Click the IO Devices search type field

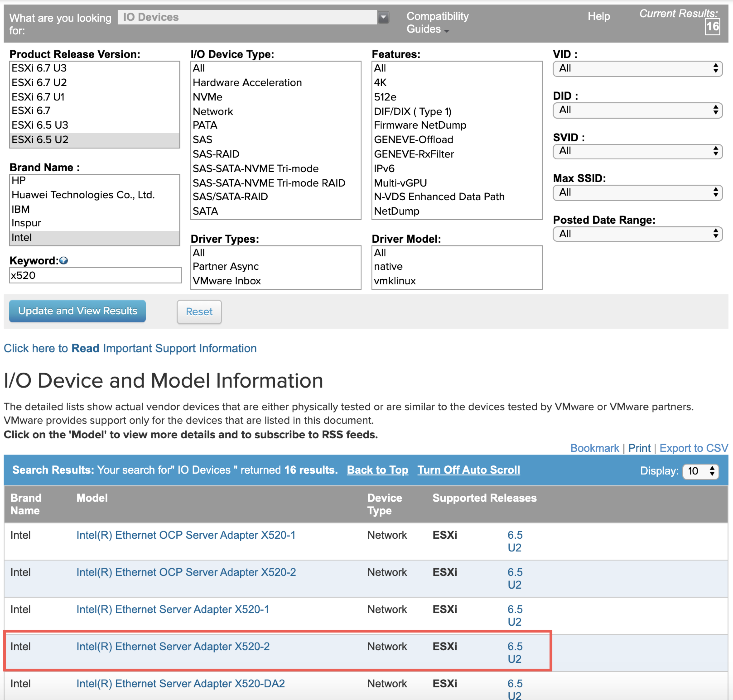[247, 17]
